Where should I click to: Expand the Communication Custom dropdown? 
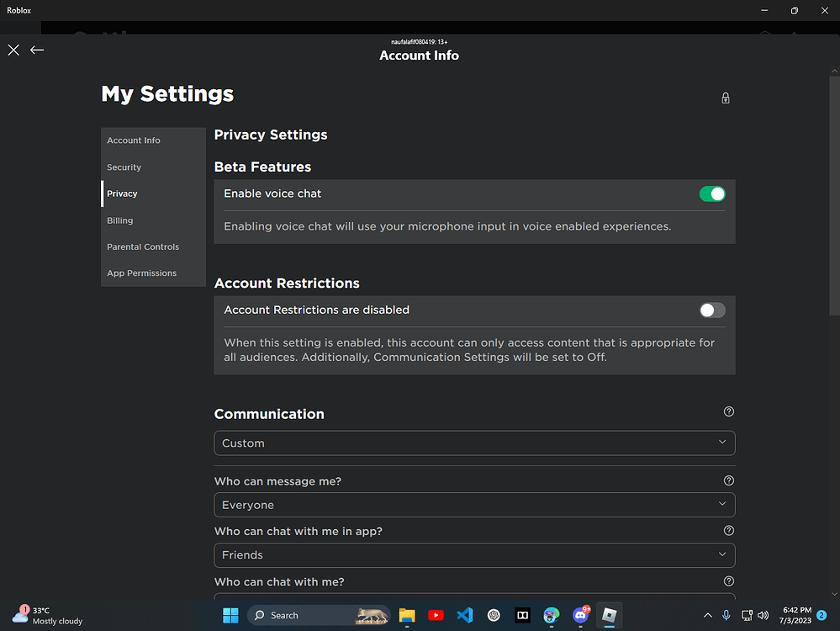(x=474, y=443)
